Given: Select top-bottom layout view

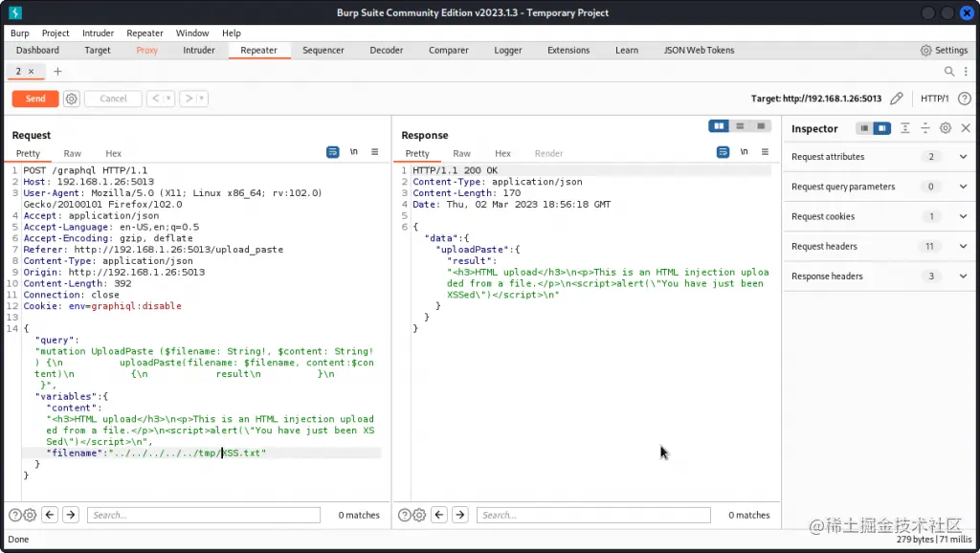Looking at the screenshot, I should (x=740, y=126).
